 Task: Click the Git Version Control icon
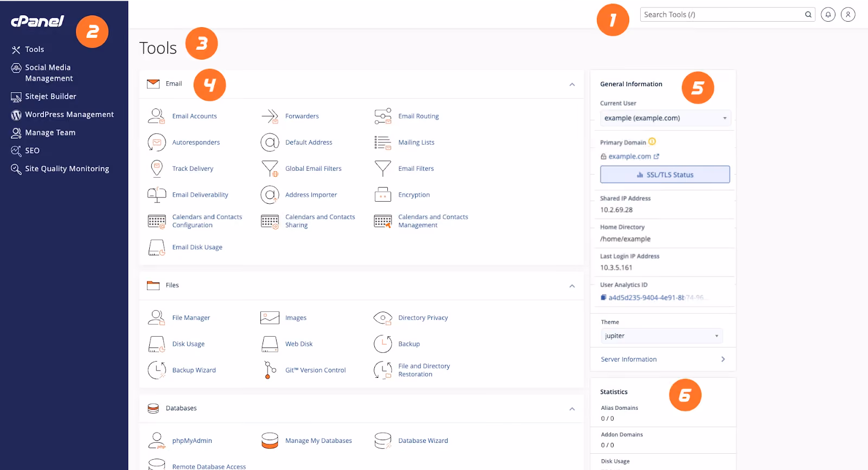(x=270, y=370)
